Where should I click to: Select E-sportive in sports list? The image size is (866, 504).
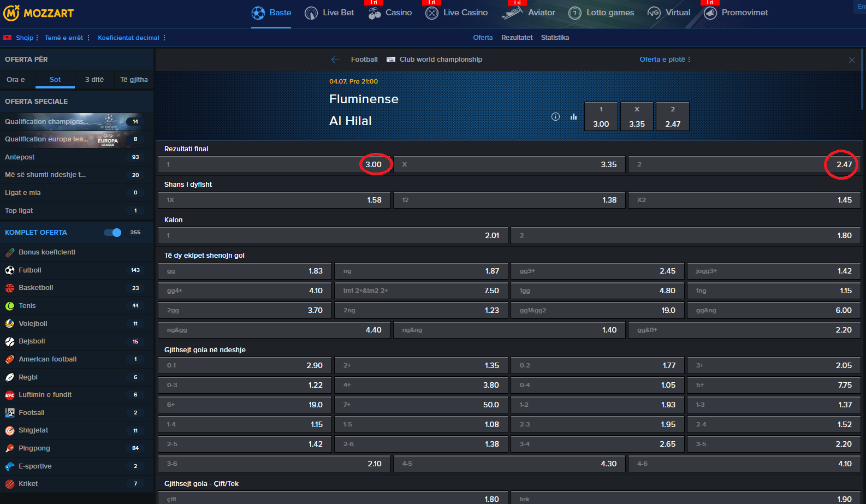[76, 466]
